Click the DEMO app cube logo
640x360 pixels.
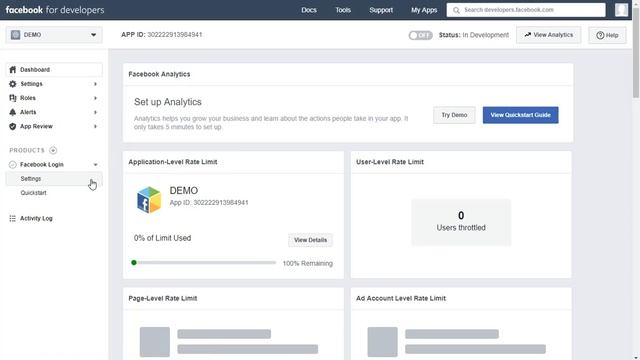(149, 200)
